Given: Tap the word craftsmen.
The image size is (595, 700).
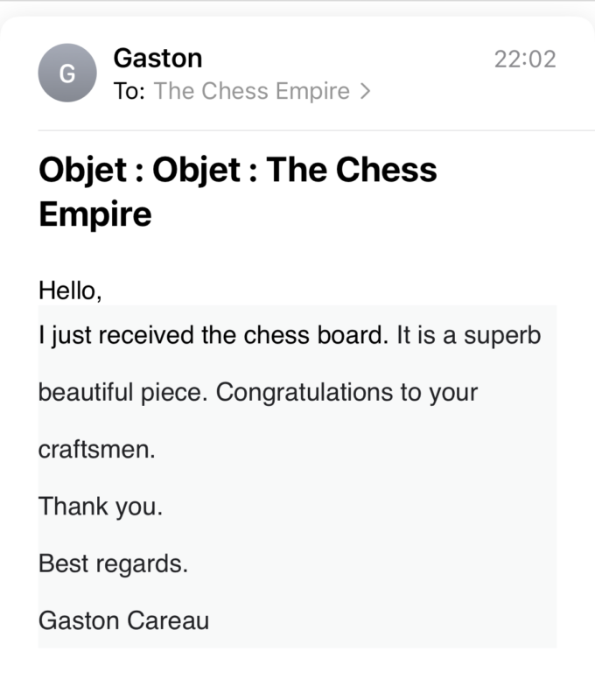Looking at the screenshot, I should tap(97, 449).
